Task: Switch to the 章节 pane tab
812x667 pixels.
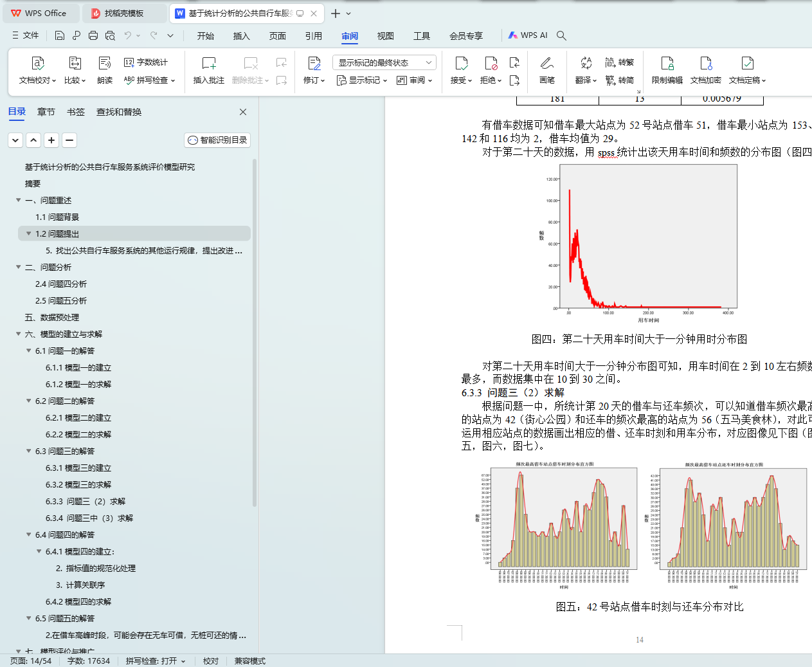Action: pos(46,112)
